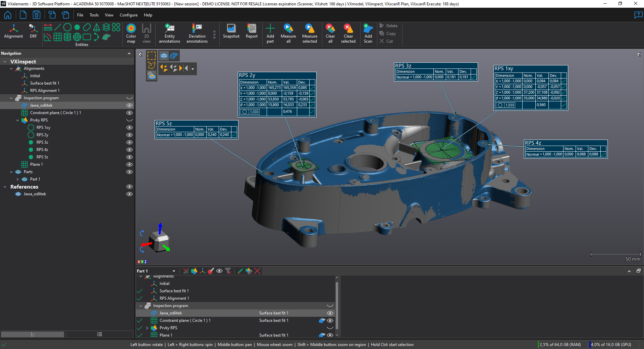Expand Part 1 in the Navigation tree
The width and height of the screenshot is (644, 349).
[18, 179]
